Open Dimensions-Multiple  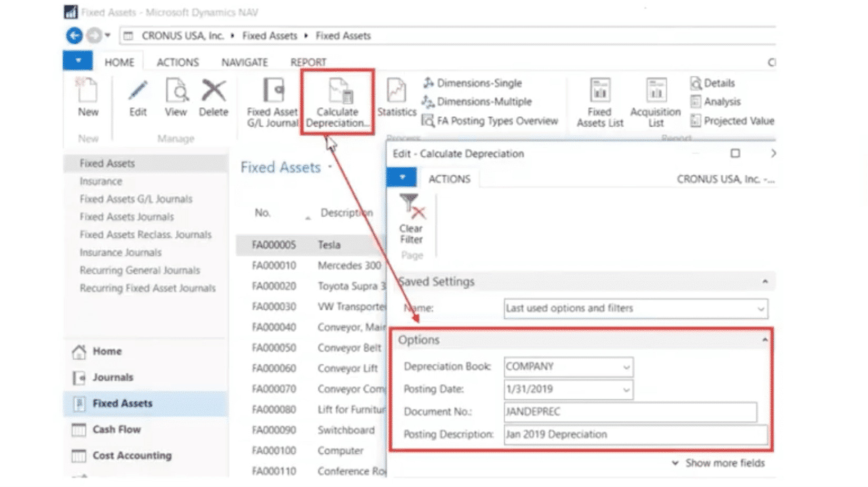click(x=477, y=102)
